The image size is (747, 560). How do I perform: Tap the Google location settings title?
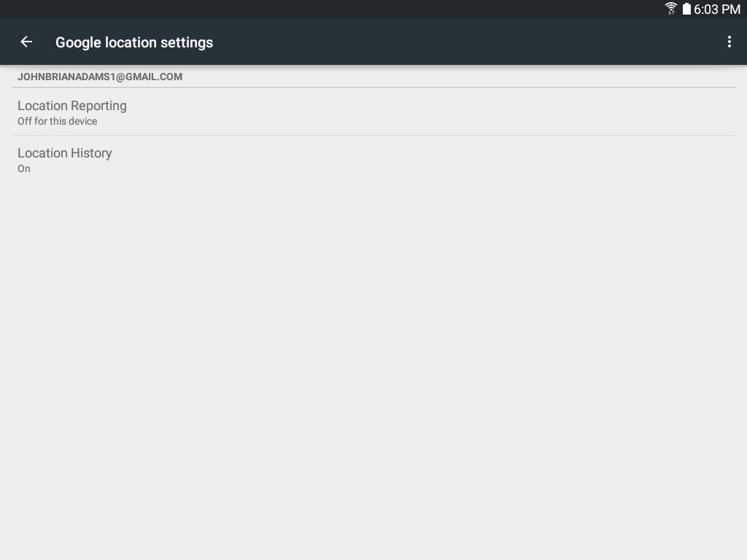pyautogui.click(x=134, y=42)
